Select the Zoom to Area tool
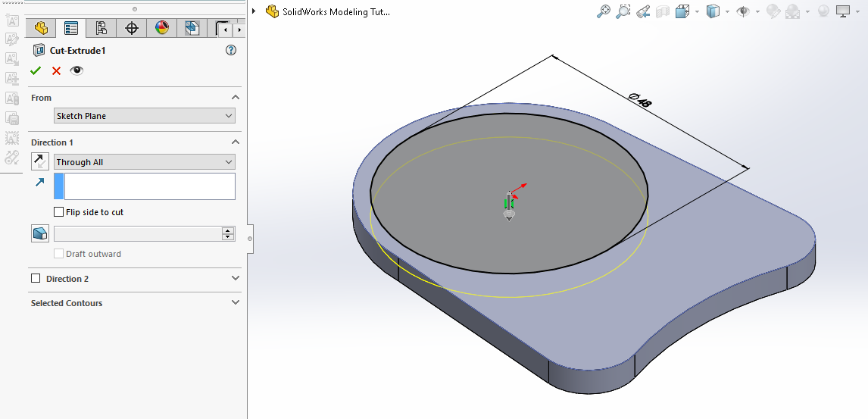Viewport: 868px width, 419px height. coord(623,11)
